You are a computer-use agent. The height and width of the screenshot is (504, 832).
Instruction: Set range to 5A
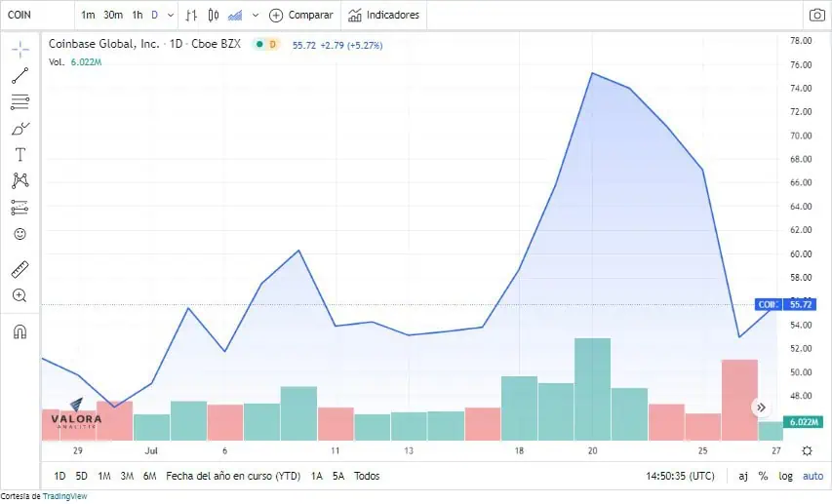point(338,476)
